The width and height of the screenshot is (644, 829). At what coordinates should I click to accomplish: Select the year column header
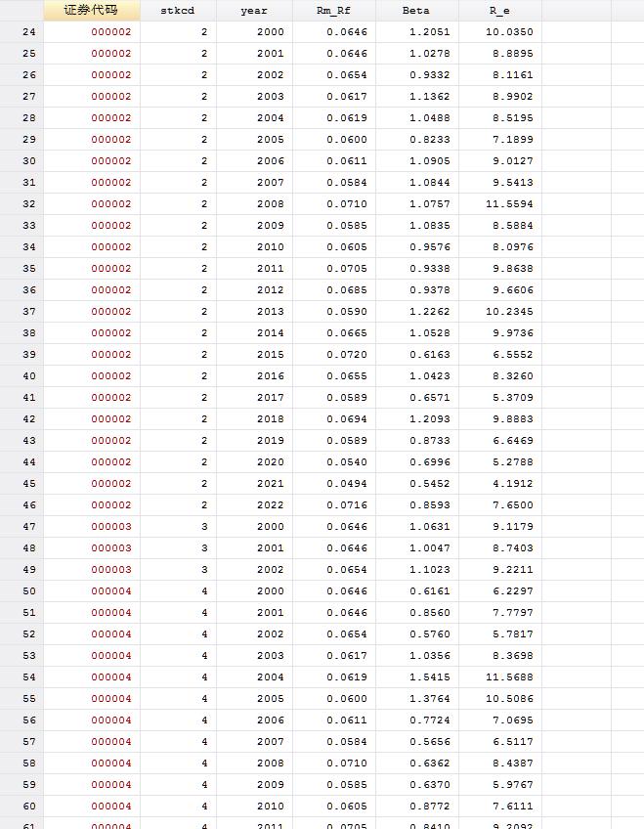[254, 11]
